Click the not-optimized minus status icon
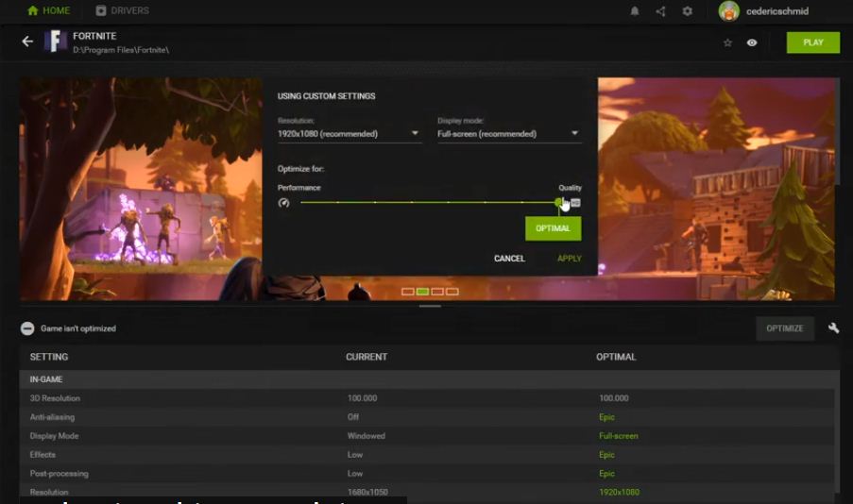The image size is (853, 504). [27, 328]
